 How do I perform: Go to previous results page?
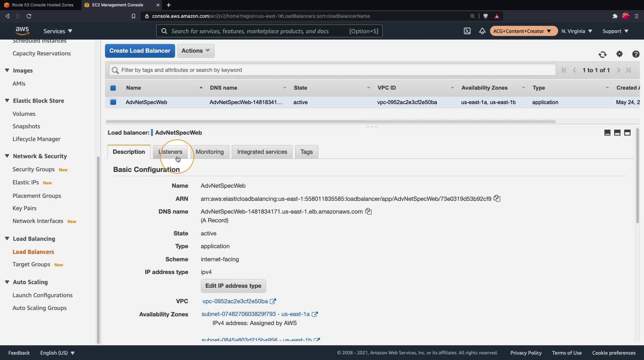click(x=575, y=70)
